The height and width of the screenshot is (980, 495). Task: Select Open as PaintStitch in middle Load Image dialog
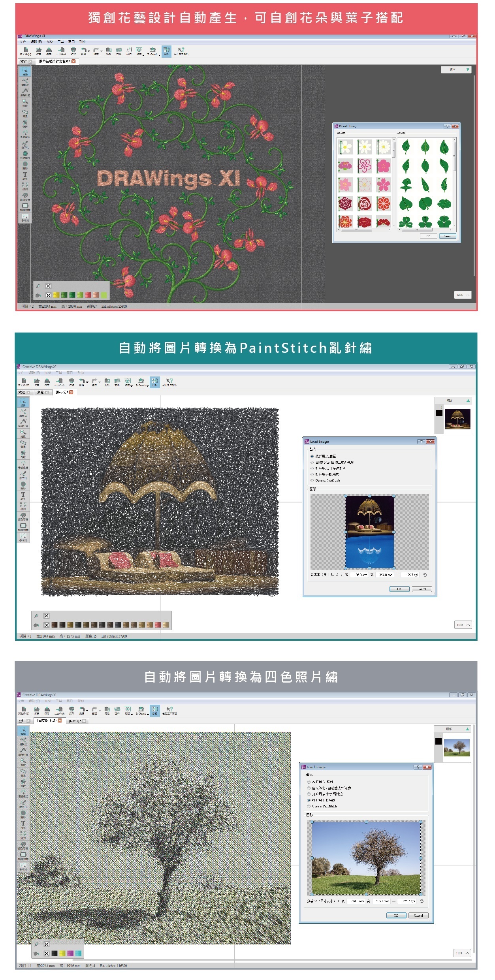pos(312,480)
